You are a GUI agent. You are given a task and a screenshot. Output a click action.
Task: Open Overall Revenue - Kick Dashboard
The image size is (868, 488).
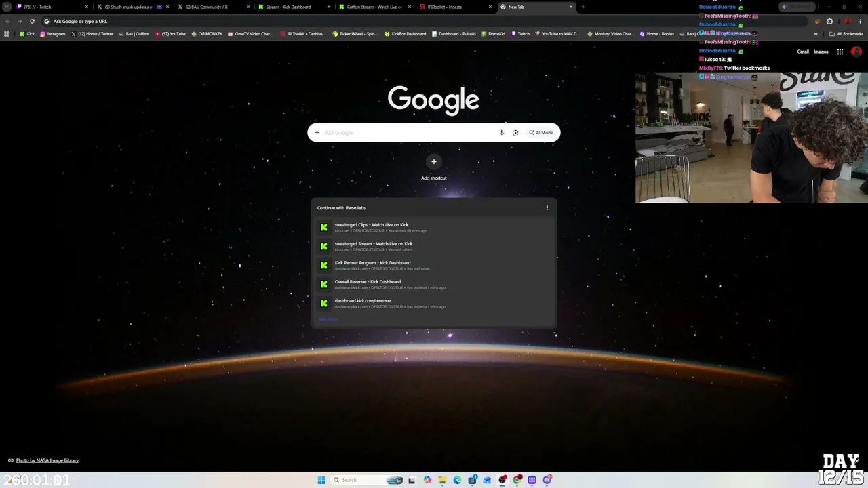click(434, 285)
